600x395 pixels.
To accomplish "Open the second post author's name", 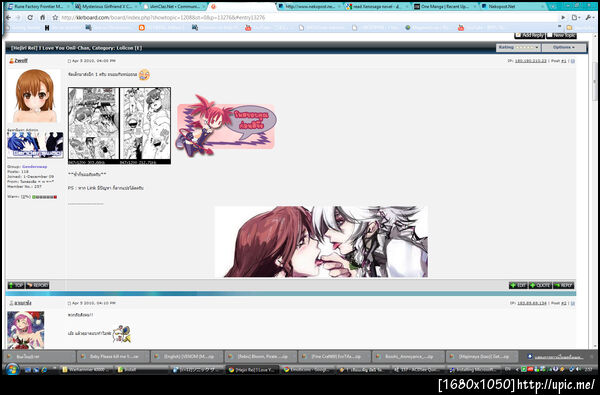I will pos(23,303).
